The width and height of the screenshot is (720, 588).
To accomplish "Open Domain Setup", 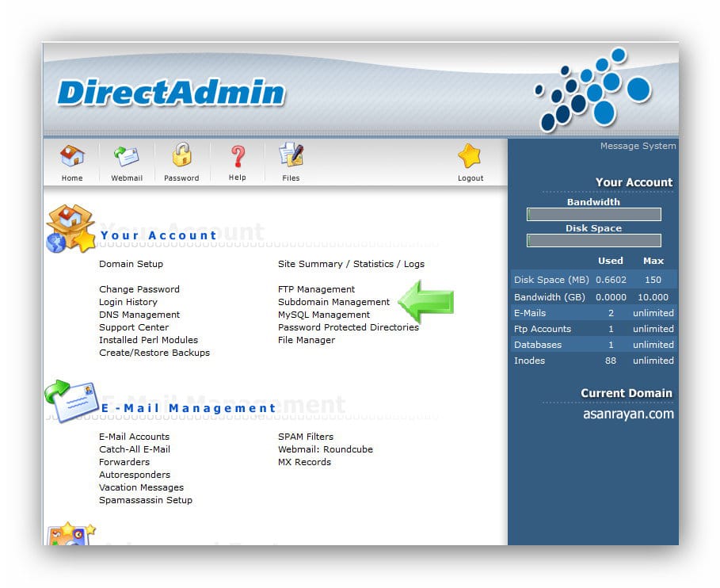I will 131,264.
